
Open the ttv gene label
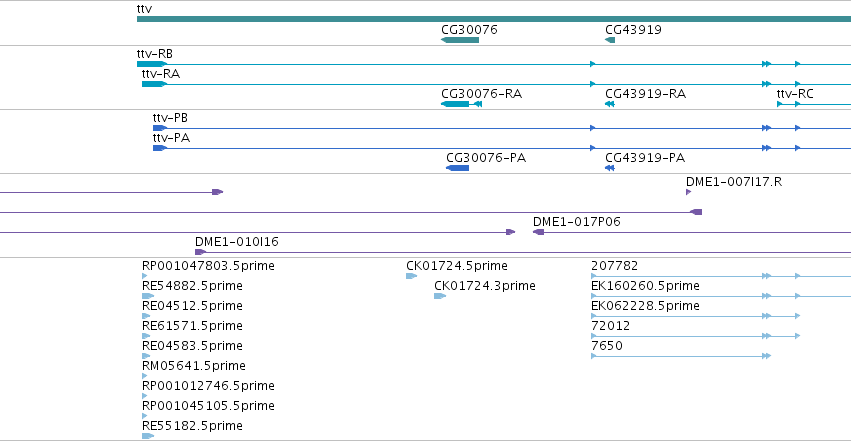coord(144,9)
